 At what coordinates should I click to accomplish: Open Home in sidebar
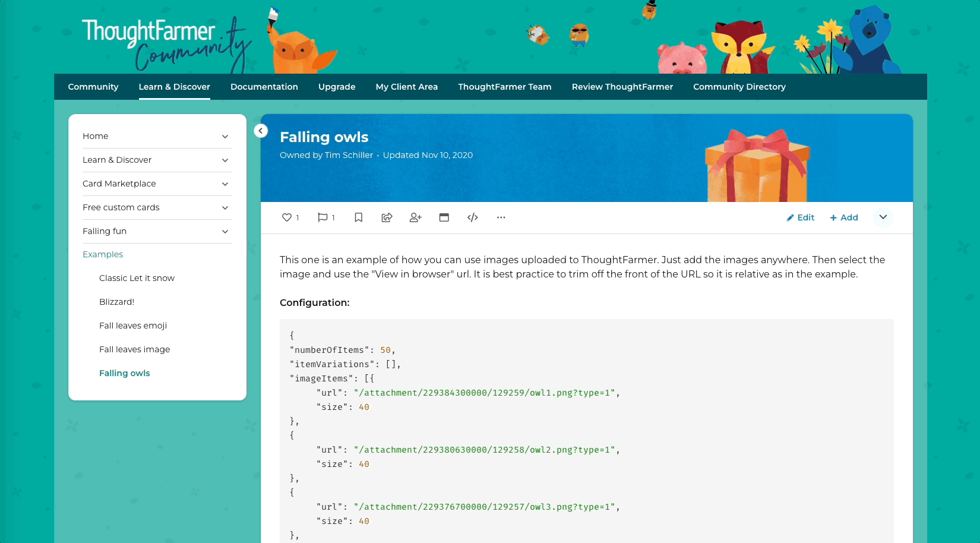(96, 136)
